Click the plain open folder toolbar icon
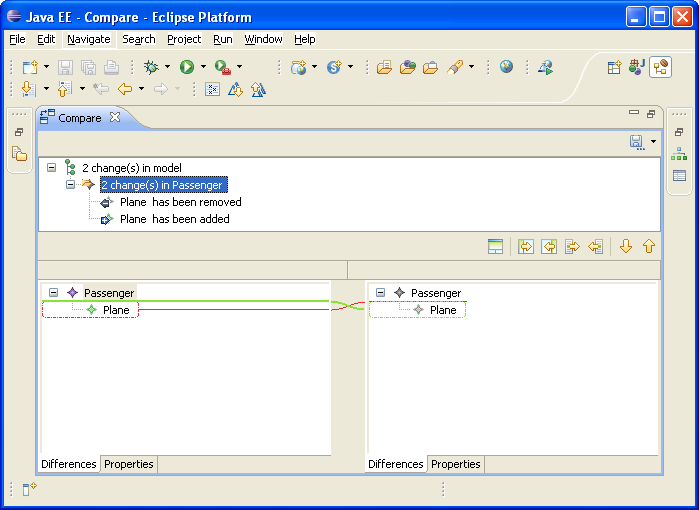Screen dimensions: 699x510 click(x=430, y=68)
